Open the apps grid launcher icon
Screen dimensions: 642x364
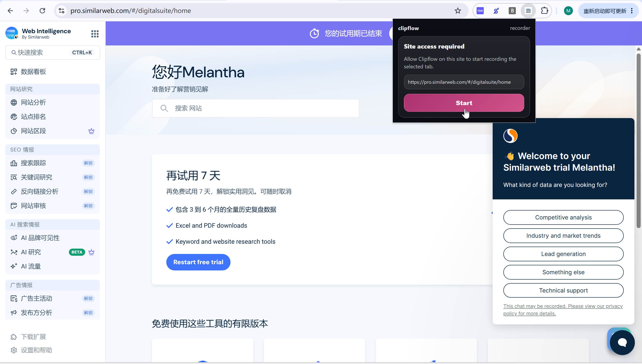(x=95, y=34)
